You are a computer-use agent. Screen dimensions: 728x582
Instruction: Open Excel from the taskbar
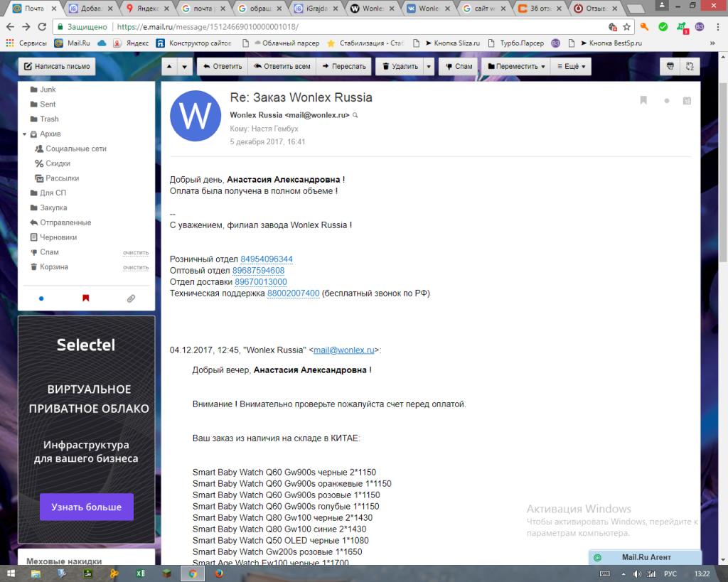coord(140,573)
